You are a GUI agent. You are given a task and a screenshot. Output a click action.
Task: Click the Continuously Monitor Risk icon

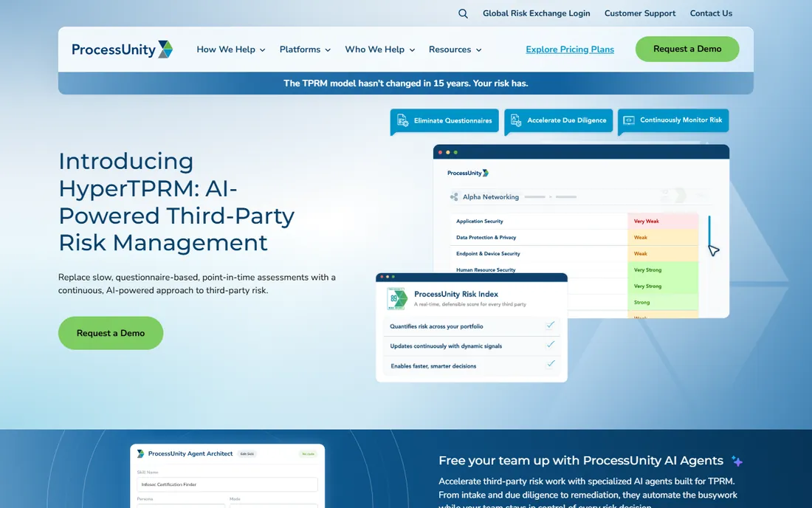629,120
